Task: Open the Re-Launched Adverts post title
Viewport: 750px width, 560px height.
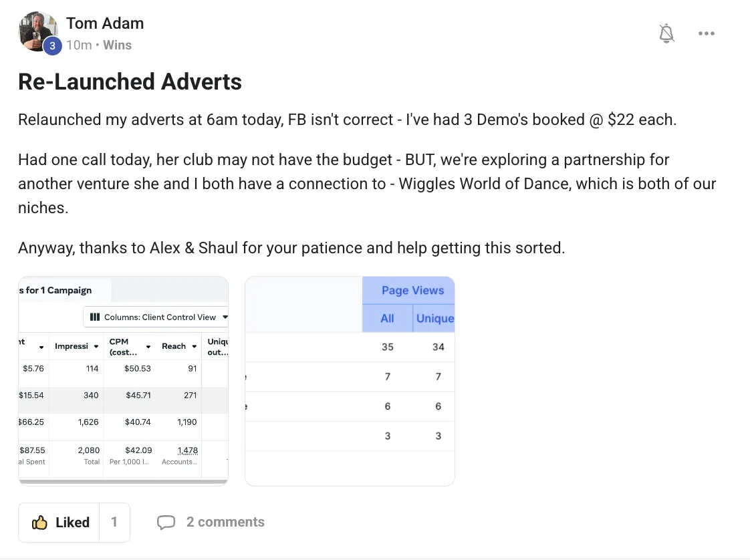Action: [x=130, y=82]
